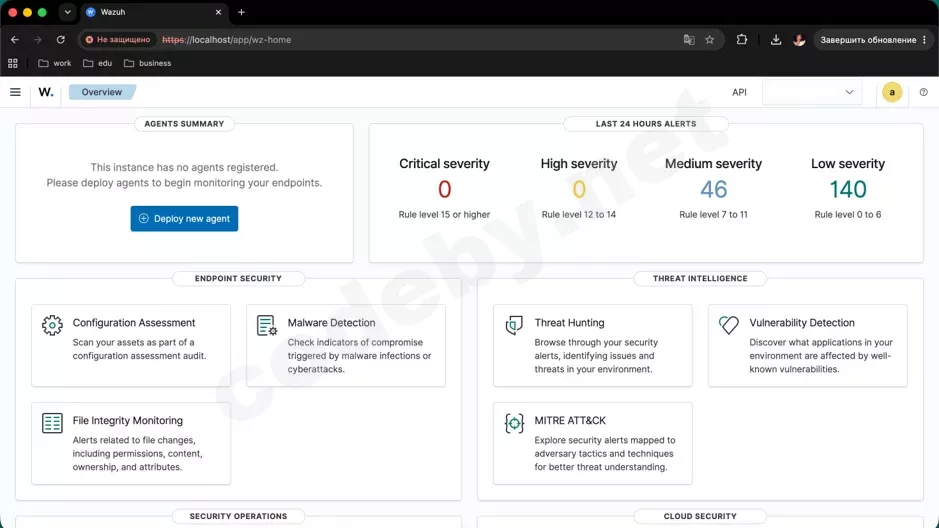Open the browser extensions puzzle icon
This screenshot has width=939, height=528.
pos(741,40)
